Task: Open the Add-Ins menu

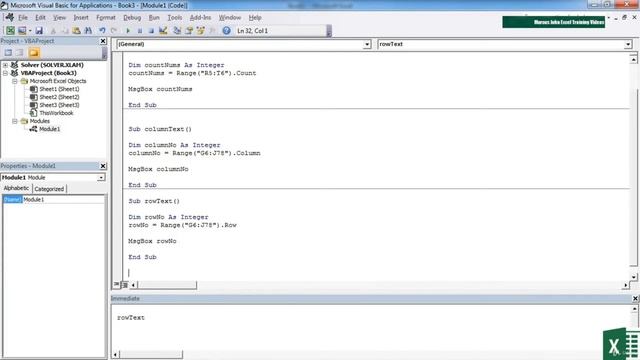Action: pyautogui.click(x=200, y=18)
